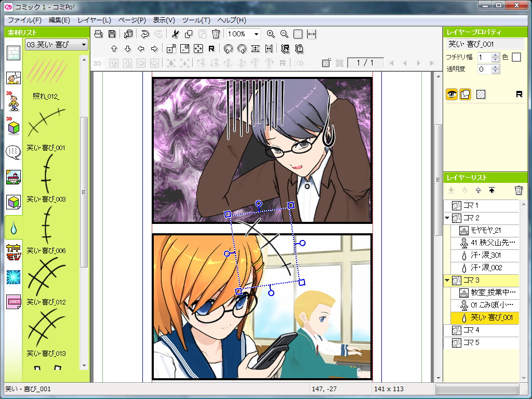Image resolution: width=532 pixels, height=399 pixels.
Task: Click the Flip horizontal icon
Action: coord(269,48)
